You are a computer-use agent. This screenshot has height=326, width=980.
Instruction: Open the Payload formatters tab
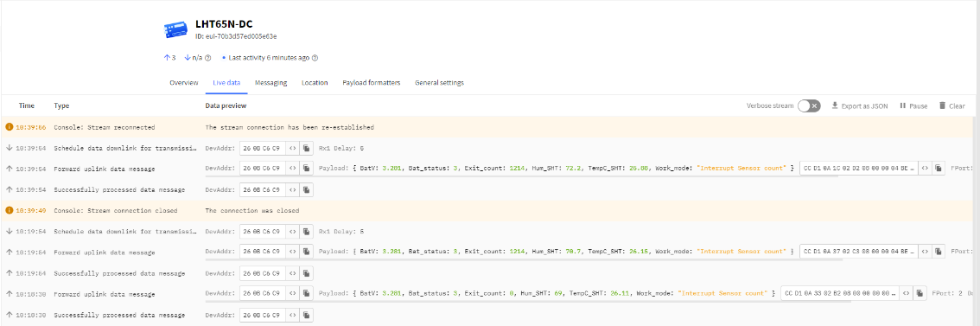coord(372,83)
